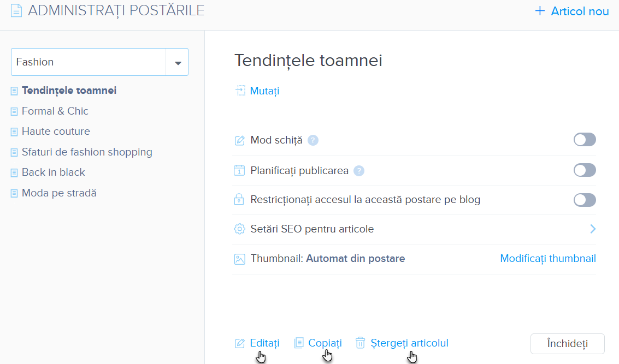This screenshot has height=364, width=619.
Task: Expand Setări SEO pentru articole chevron
Action: click(x=593, y=229)
